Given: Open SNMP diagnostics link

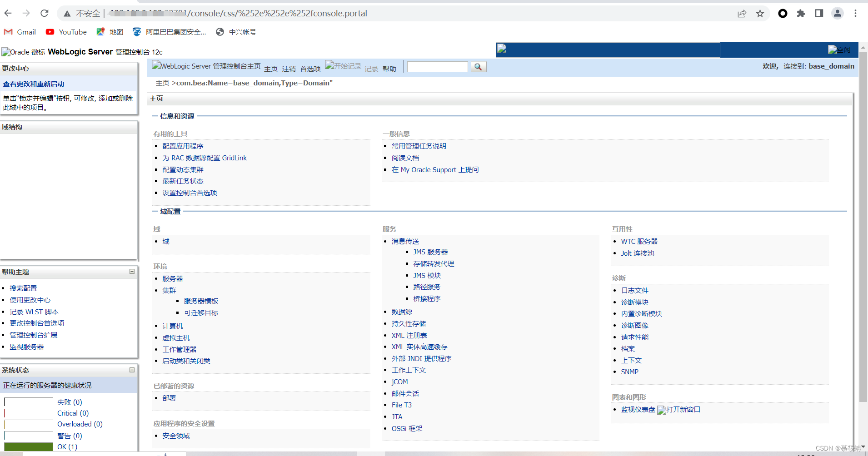Looking at the screenshot, I should coord(630,372).
